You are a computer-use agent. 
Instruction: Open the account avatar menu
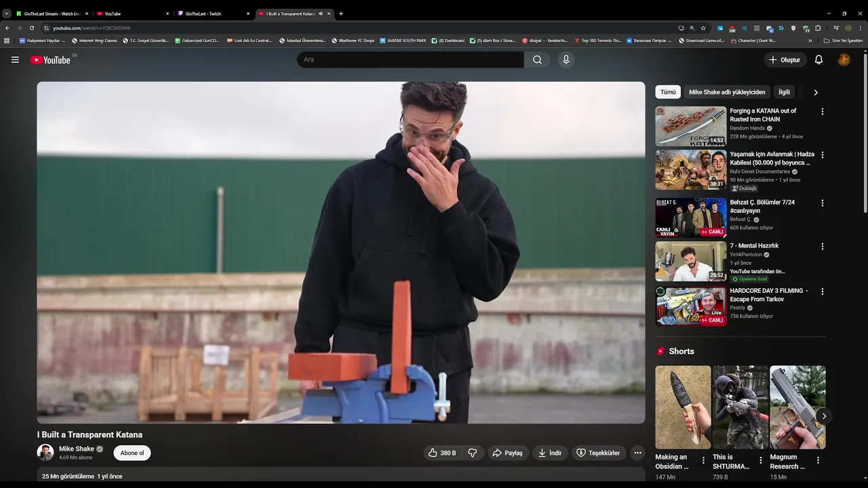coord(844,60)
